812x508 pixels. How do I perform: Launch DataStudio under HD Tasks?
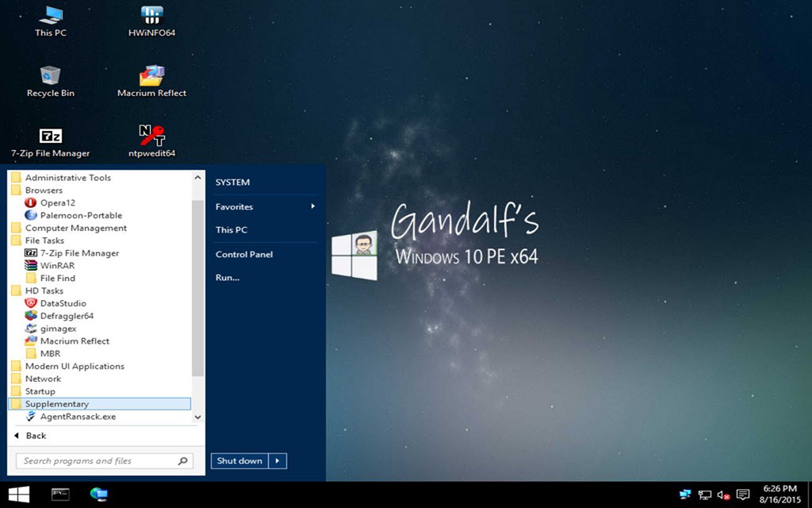[x=56, y=303]
